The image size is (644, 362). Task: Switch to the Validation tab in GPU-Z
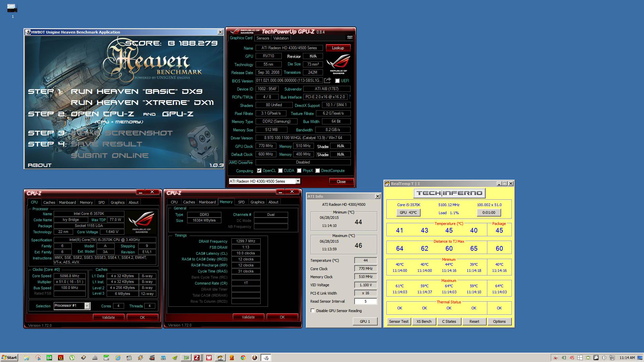pyautogui.click(x=281, y=38)
